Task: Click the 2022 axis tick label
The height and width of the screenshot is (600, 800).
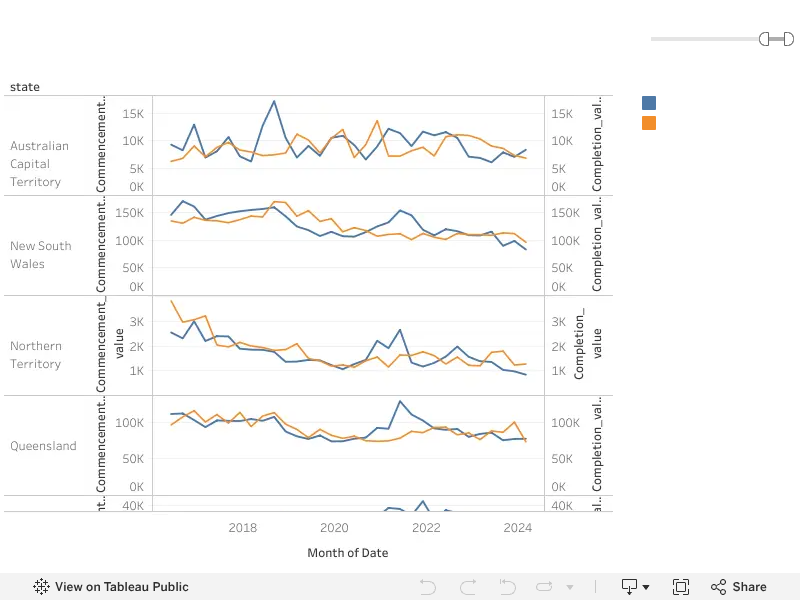Action: (x=426, y=528)
